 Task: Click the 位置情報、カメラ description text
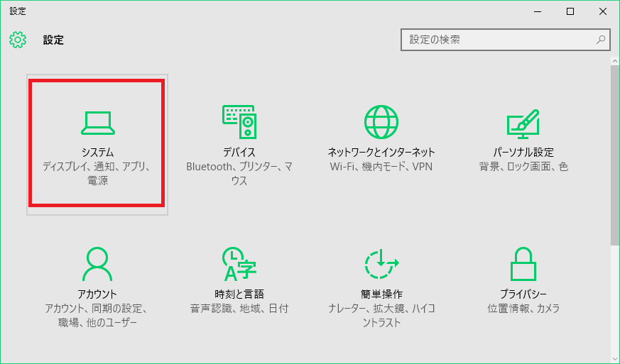coord(523,309)
